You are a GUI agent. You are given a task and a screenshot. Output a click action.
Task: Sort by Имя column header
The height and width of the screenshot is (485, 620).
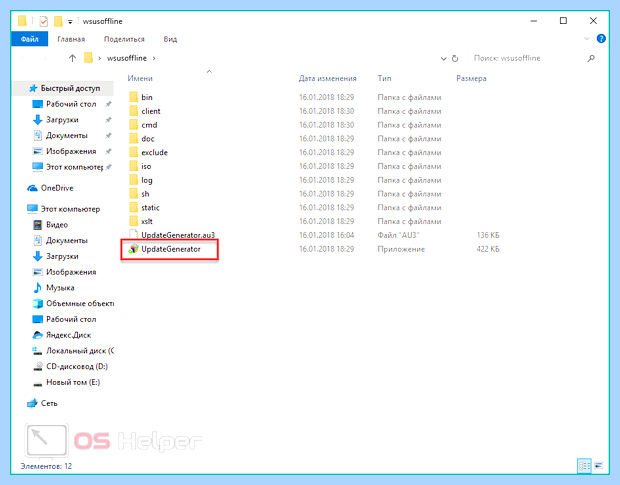(x=140, y=78)
